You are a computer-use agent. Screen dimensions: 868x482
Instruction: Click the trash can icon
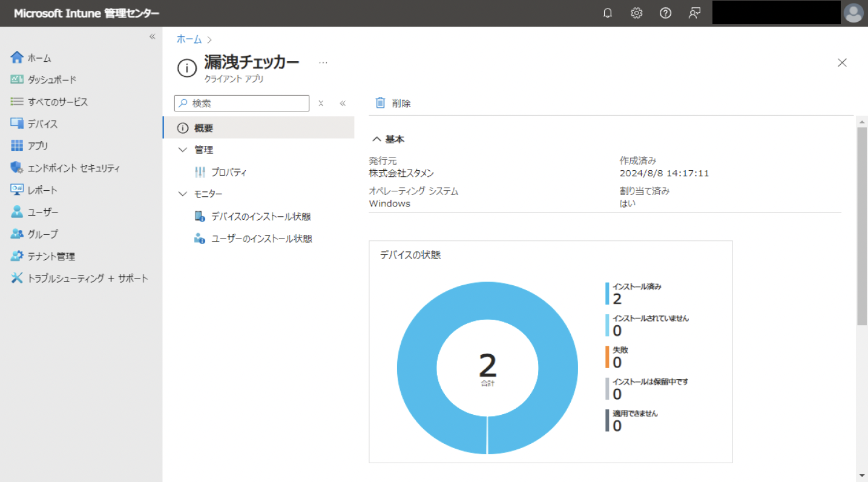pyautogui.click(x=380, y=103)
